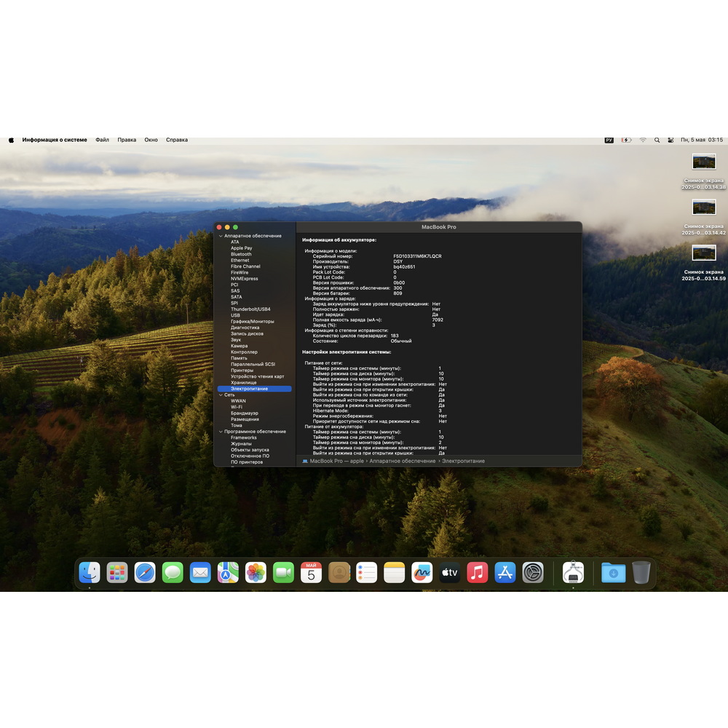
Task: Switch the РУ input source
Action: click(609, 140)
